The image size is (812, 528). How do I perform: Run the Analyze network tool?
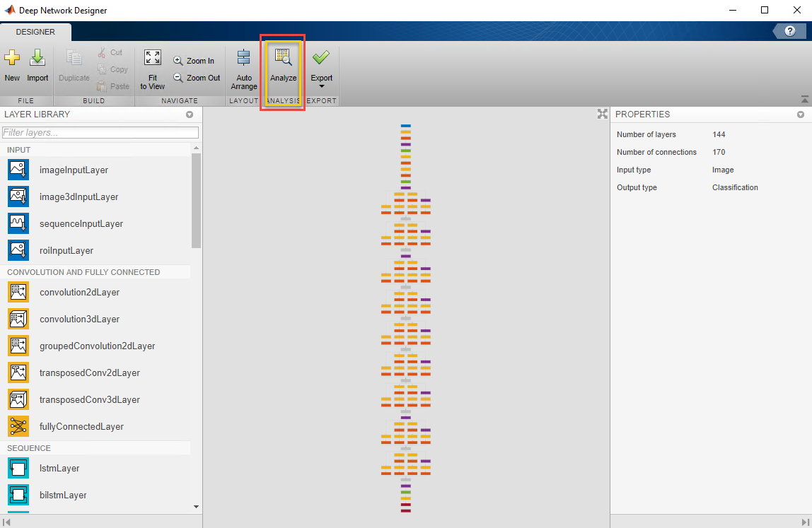(x=283, y=59)
